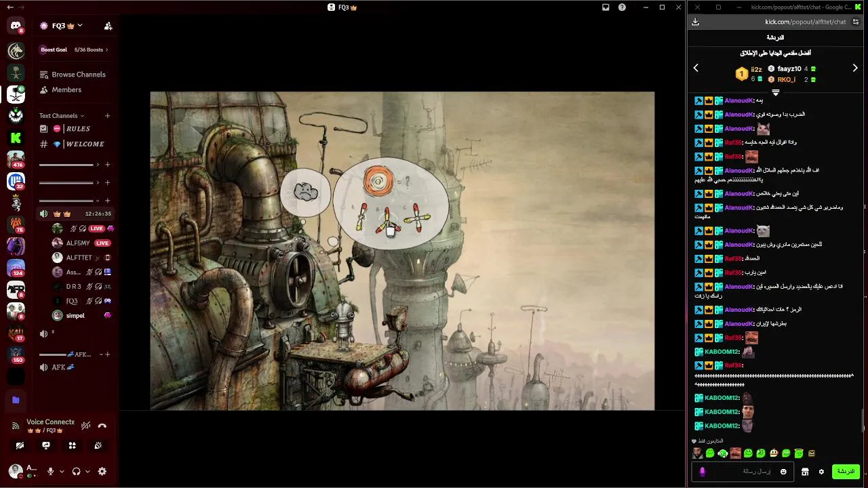
Task: Open site settings icon in Kick address bar
Action: [x=856, y=22]
